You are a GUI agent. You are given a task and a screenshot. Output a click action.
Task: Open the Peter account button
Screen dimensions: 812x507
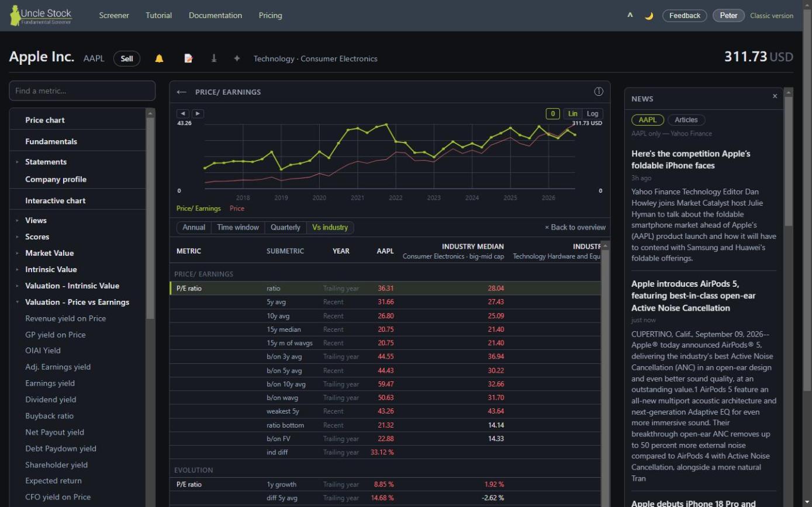point(728,16)
